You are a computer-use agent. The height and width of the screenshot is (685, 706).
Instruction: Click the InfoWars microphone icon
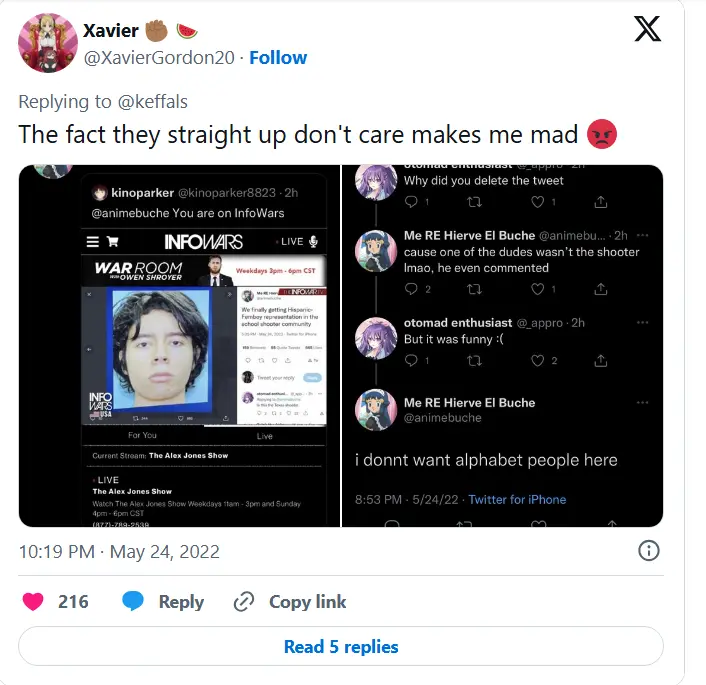tap(313, 242)
